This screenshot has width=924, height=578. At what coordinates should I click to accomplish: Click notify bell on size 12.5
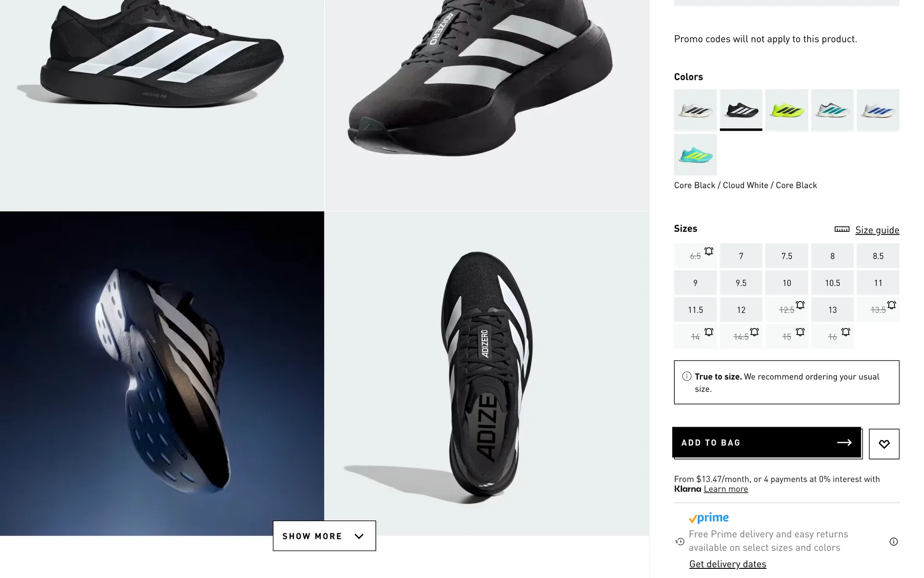(x=800, y=305)
